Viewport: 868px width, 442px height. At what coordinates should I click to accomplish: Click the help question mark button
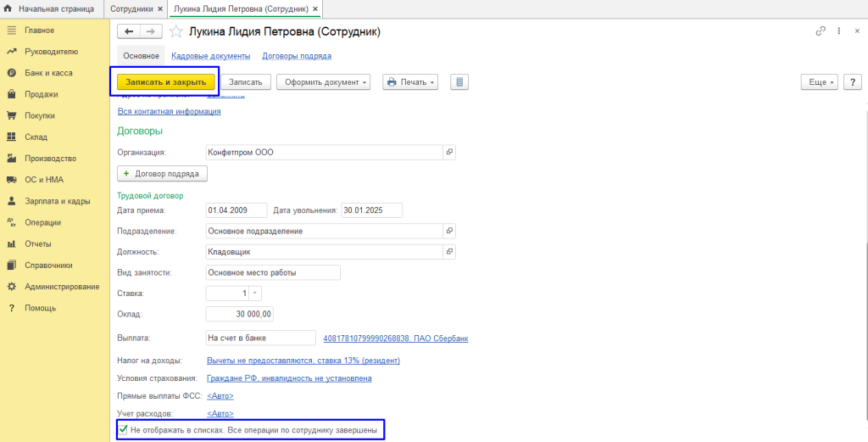click(851, 82)
